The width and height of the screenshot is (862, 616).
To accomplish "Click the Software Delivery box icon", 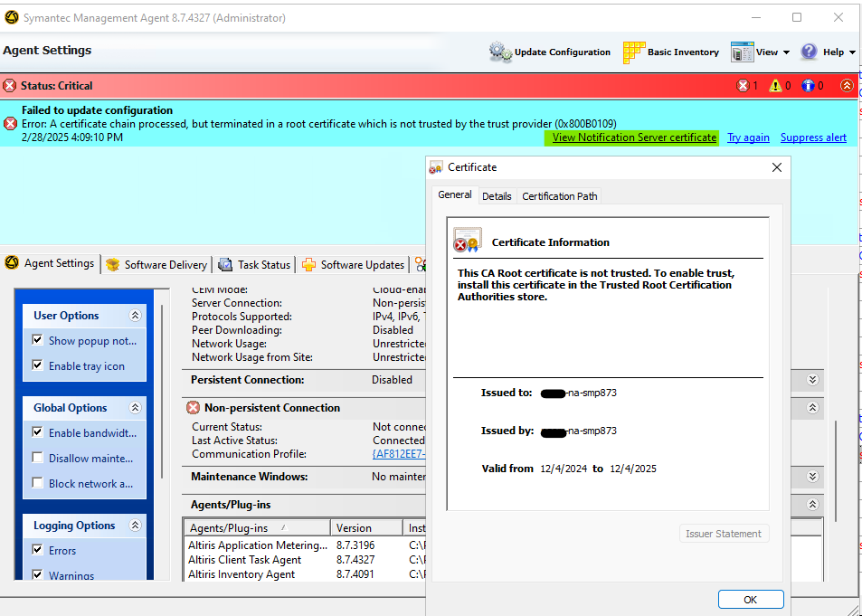I will (113, 264).
